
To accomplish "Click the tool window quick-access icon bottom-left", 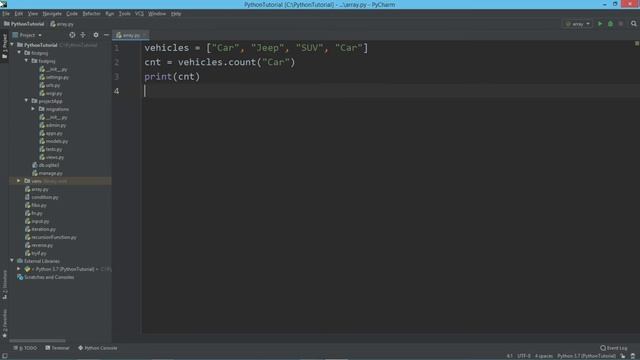I will tap(4, 356).
